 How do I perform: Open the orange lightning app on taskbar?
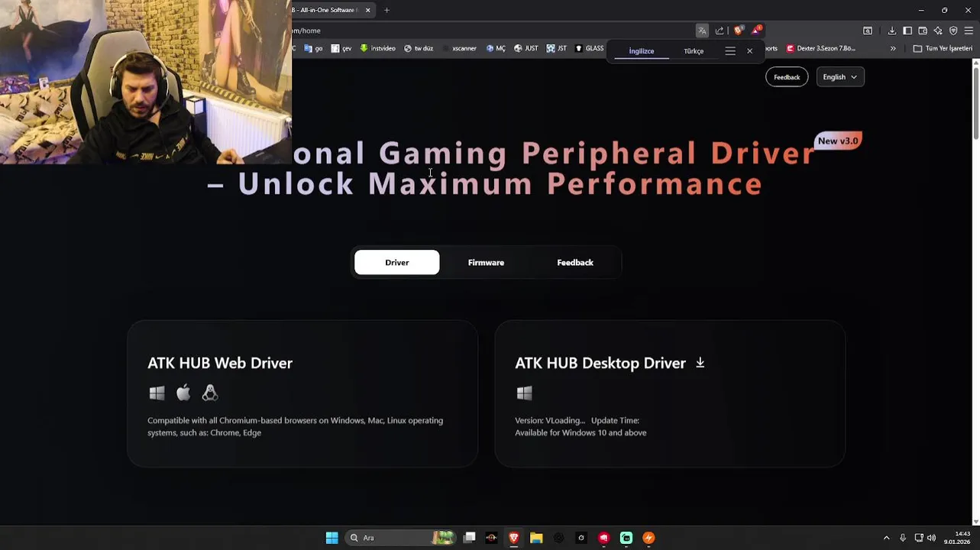648,538
